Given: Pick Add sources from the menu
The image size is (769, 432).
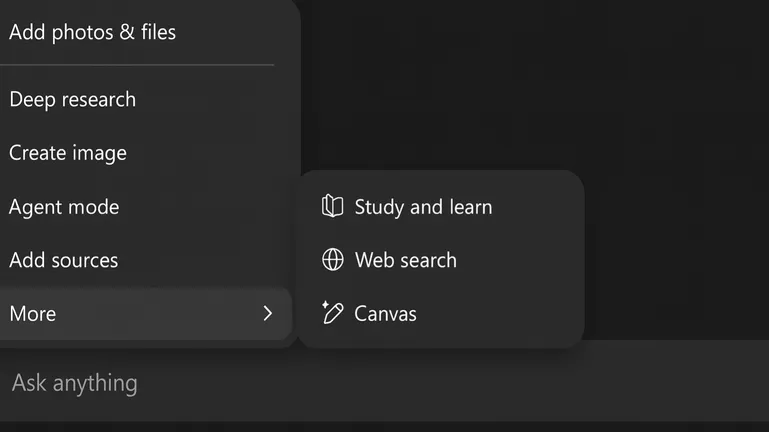Looking at the screenshot, I should point(64,260).
